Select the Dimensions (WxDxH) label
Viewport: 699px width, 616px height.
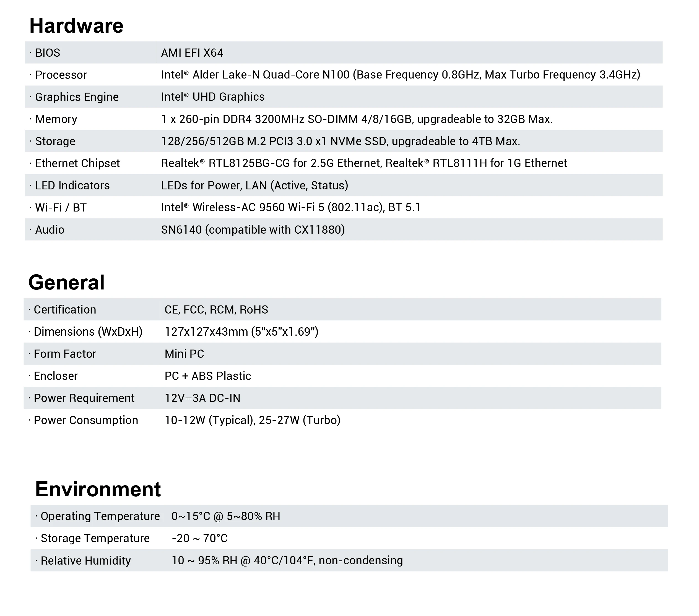pos(88,332)
